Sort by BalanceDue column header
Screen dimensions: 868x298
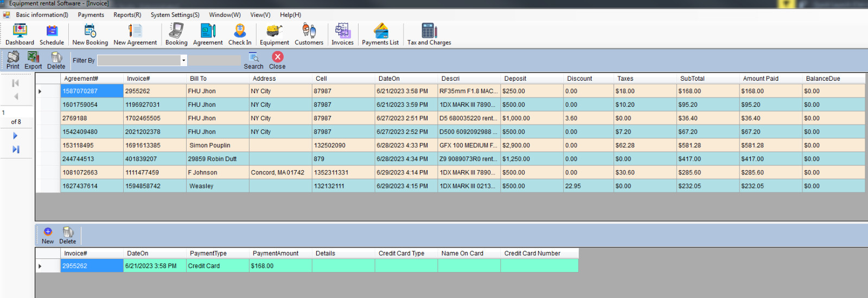pos(834,79)
